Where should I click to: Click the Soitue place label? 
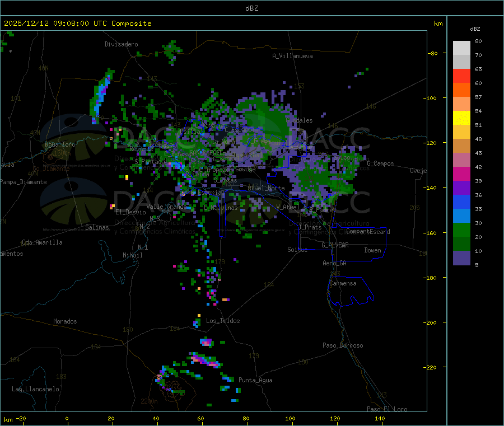(x=297, y=250)
